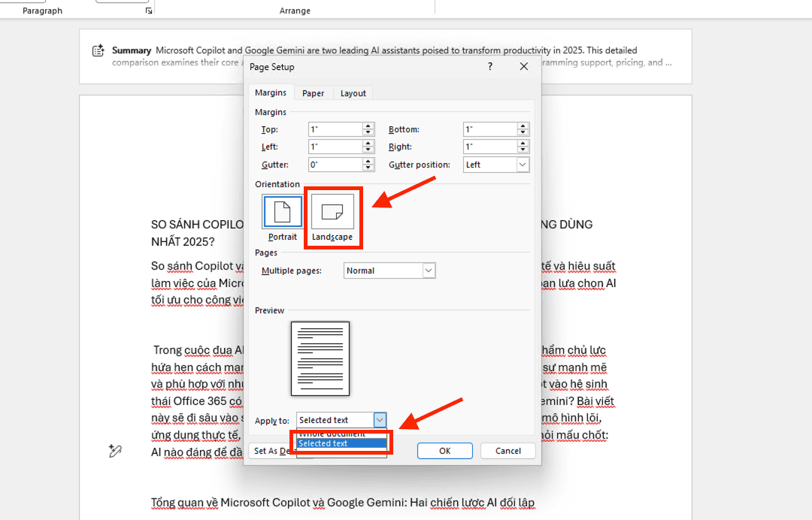Confirm Page Setup with OK
This screenshot has height=520, width=812.
(x=445, y=451)
